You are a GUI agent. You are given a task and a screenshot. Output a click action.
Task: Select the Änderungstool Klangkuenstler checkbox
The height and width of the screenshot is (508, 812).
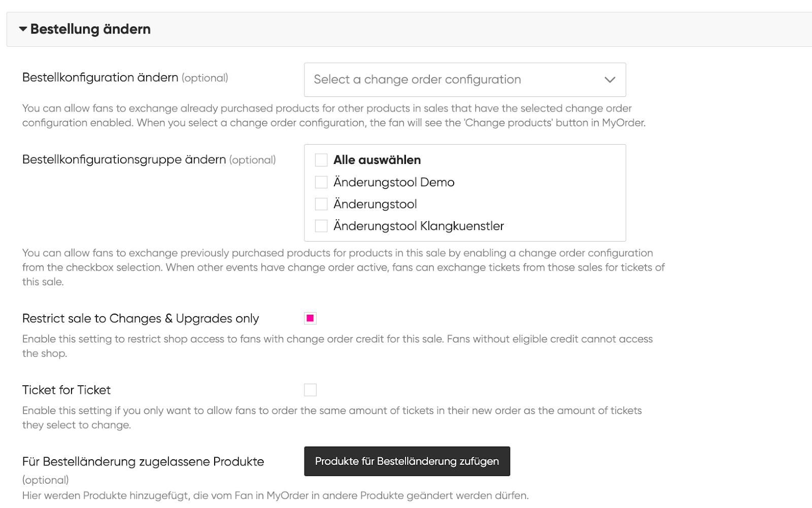point(321,226)
